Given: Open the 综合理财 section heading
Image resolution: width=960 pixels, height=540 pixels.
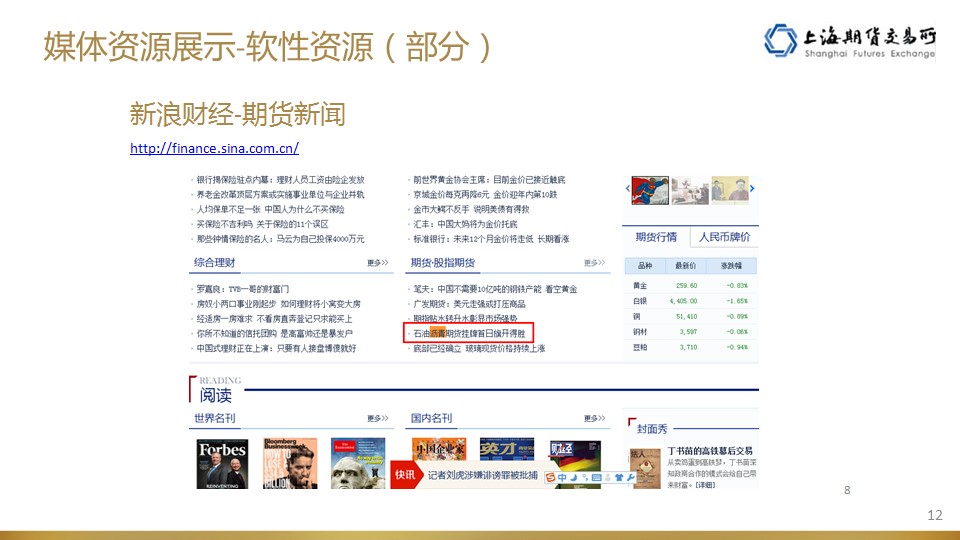Looking at the screenshot, I should [215, 263].
